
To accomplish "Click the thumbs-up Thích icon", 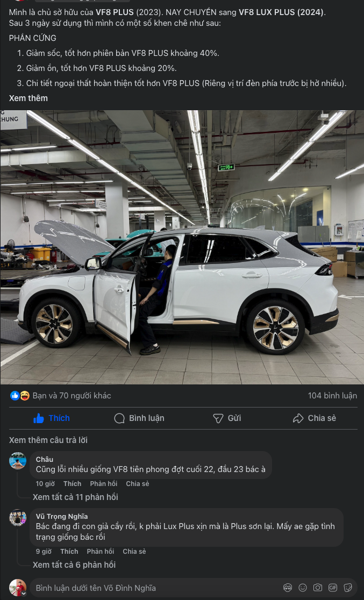I will point(39,418).
